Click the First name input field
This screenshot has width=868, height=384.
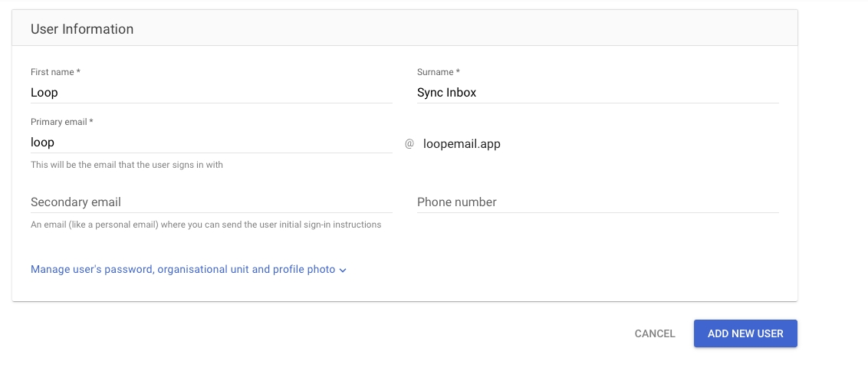tap(212, 93)
